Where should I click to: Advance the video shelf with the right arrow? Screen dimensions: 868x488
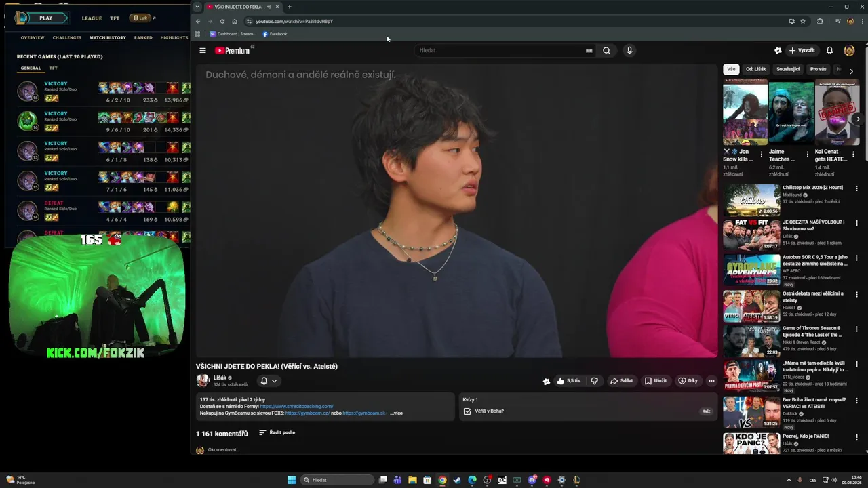pyautogui.click(x=858, y=119)
